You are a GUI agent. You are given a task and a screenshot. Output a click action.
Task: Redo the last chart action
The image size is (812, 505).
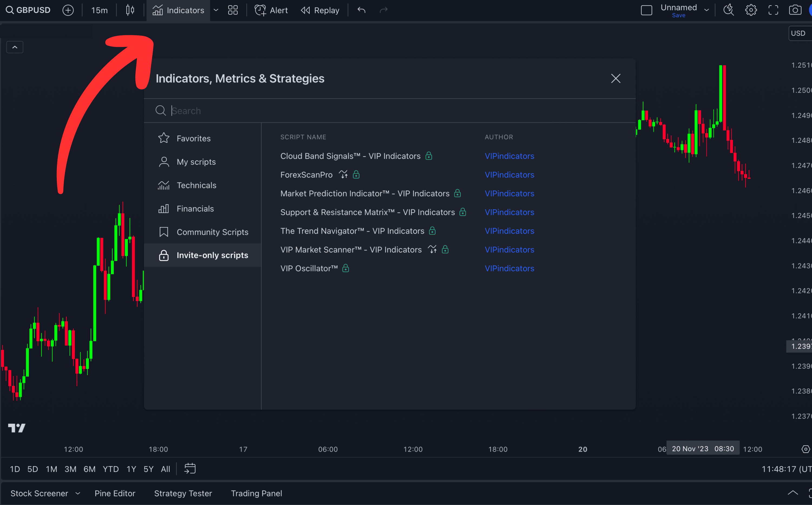tap(384, 10)
